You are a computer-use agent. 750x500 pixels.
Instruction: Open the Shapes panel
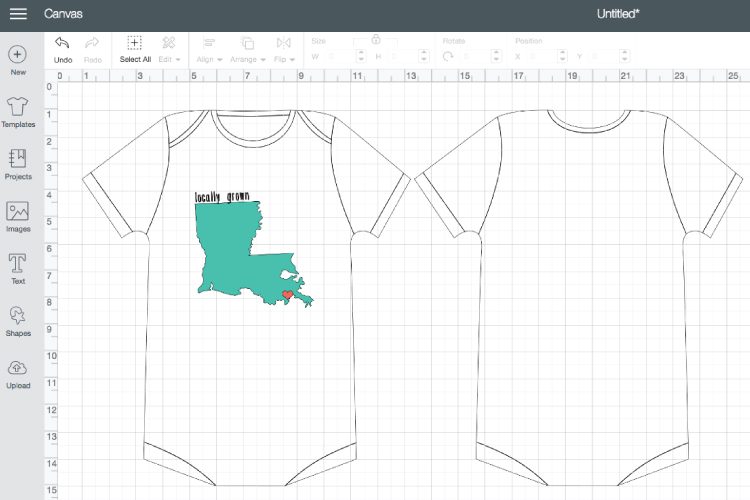click(x=18, y=321)
